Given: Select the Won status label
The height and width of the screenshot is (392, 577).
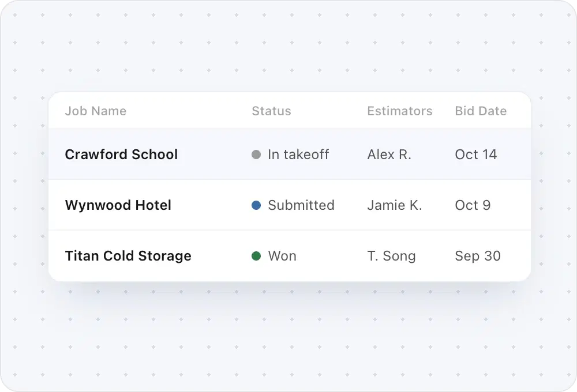Looking at the screenshot, I should click(x=282, y=256).
